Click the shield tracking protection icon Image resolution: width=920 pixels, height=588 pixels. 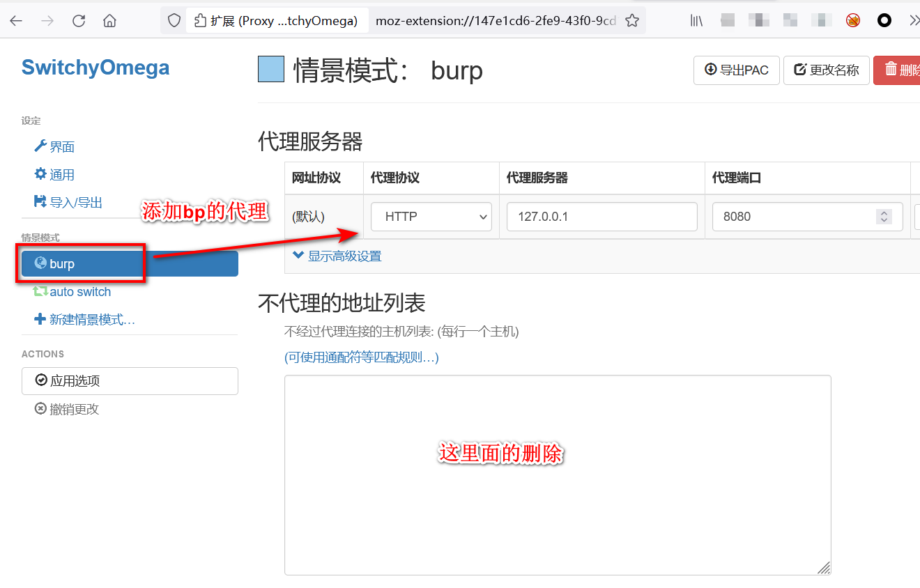pyautogui.click(x=174, y=21)
